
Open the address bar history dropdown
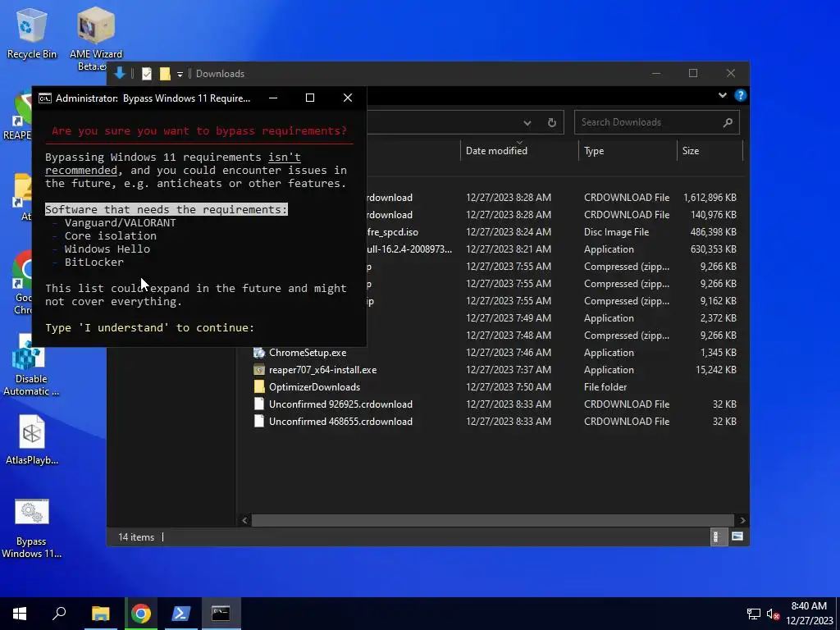[x=527, y=123]
